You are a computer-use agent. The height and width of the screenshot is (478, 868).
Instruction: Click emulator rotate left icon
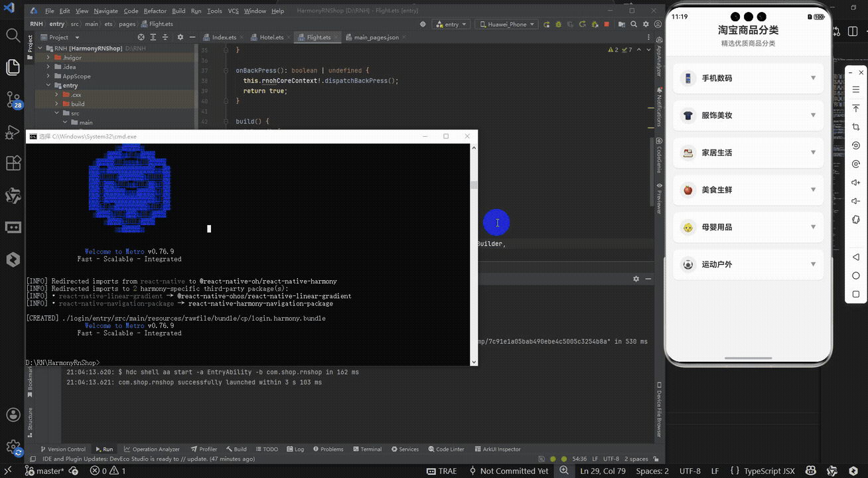pyautogui.click(x=856, y=145)
